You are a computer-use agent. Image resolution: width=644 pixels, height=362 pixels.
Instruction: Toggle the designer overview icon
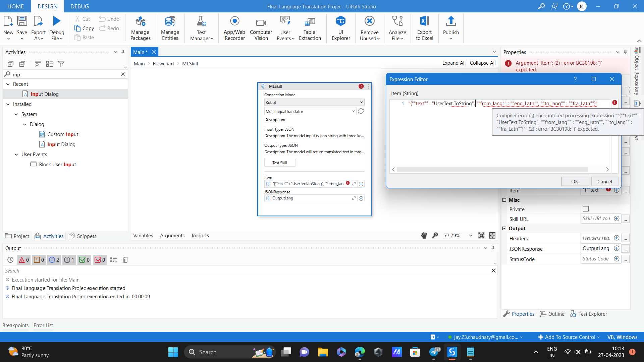click(x=492, y=236)
